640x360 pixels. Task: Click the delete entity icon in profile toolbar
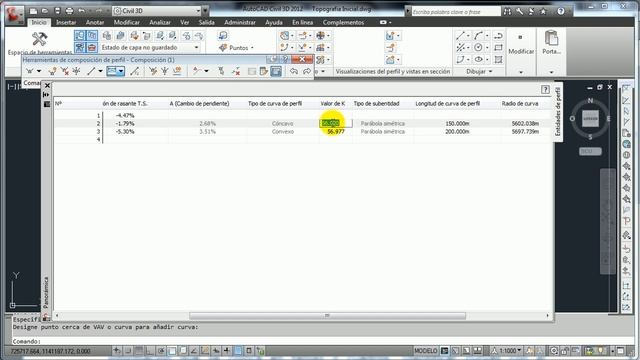(236, 71)
